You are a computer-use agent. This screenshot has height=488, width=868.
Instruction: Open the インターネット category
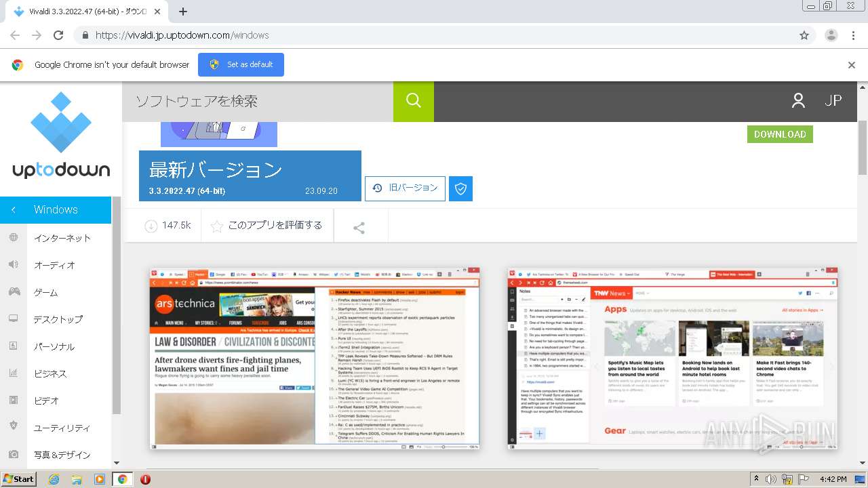[x=62, y=238]
